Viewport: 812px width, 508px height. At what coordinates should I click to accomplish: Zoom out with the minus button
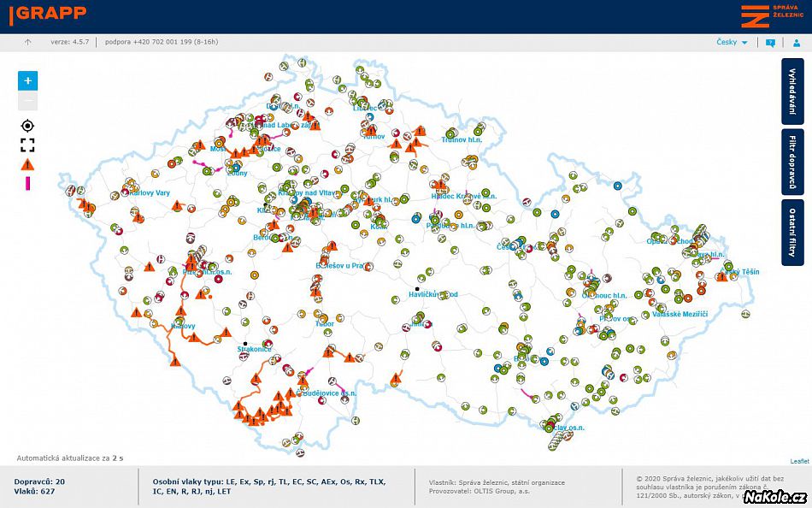[x=27, y=101]
